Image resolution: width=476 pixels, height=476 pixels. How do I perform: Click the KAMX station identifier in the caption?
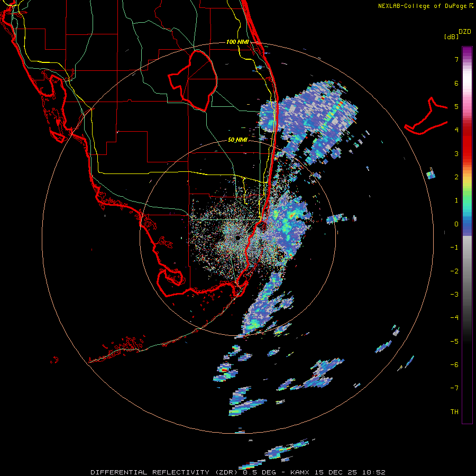300,472
